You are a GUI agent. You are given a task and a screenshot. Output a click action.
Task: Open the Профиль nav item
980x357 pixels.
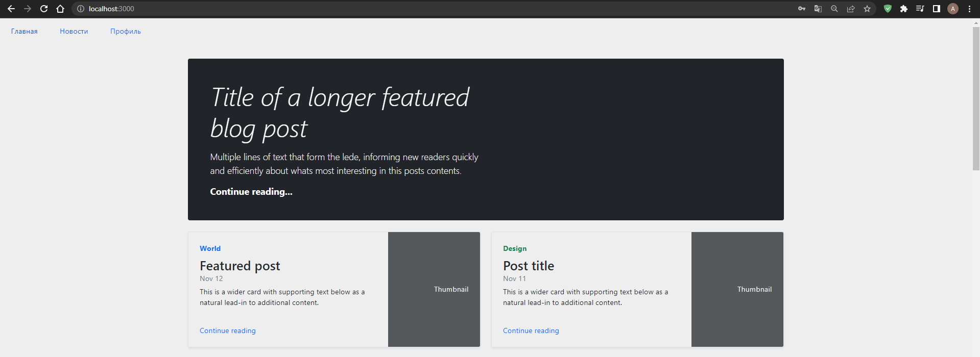pos(126,31)
